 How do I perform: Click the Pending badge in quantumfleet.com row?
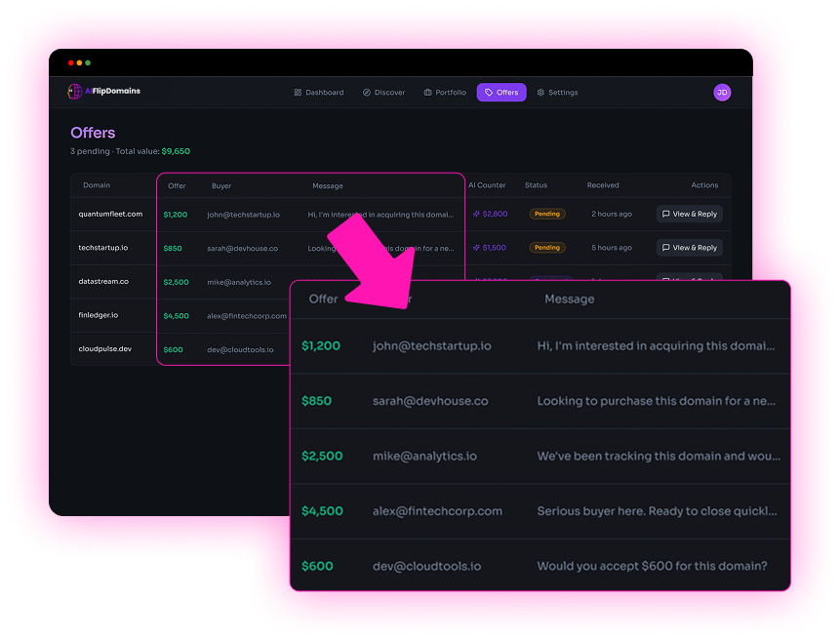tap(547, 214)
